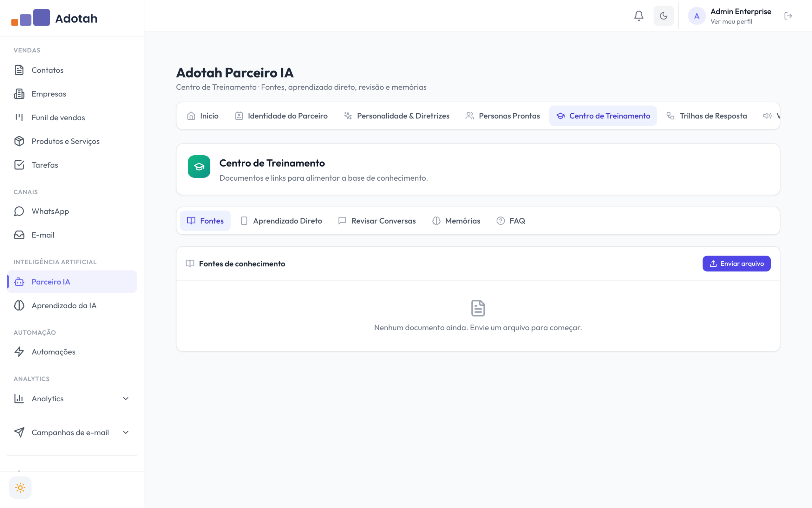Select Personalidade & Diretrizes tab

(396, 116)
